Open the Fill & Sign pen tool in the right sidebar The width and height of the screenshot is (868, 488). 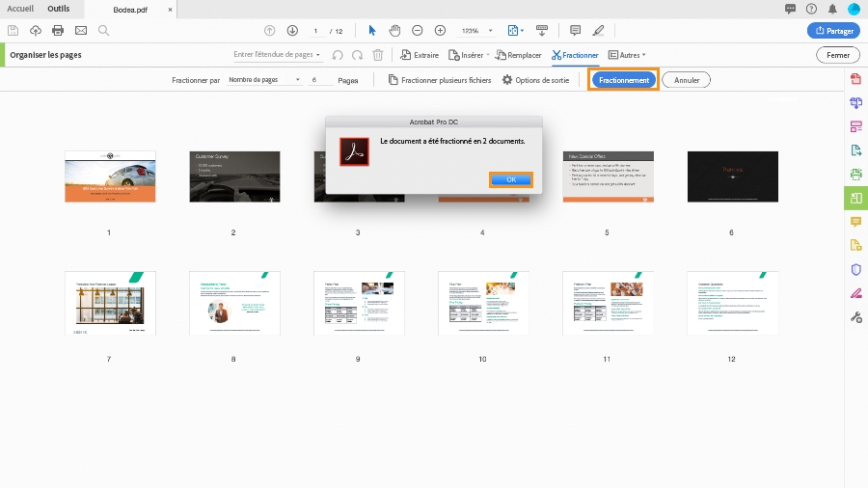coord(855,293)
